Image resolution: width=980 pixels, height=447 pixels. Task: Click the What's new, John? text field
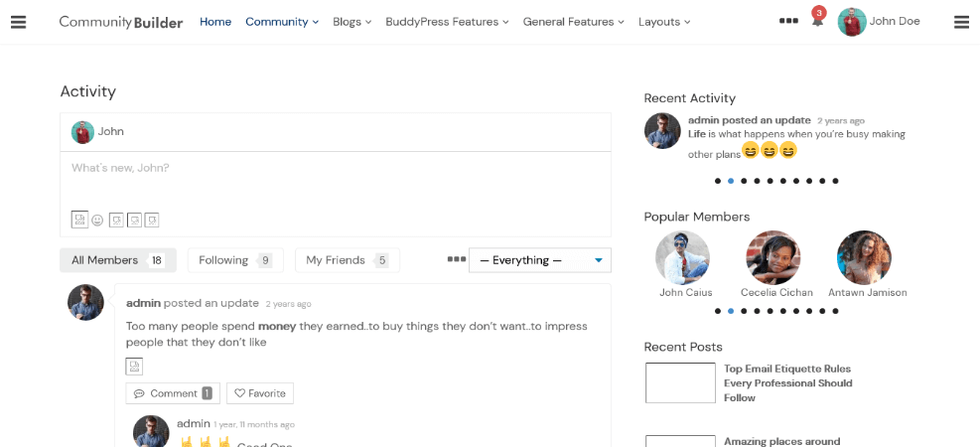pos(335,182)
